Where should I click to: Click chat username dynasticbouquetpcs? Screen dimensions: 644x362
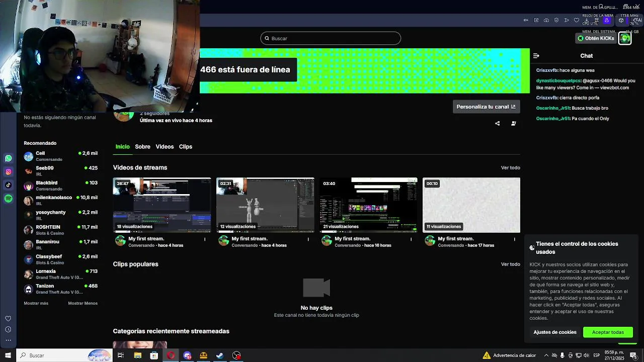pos(558,80)
